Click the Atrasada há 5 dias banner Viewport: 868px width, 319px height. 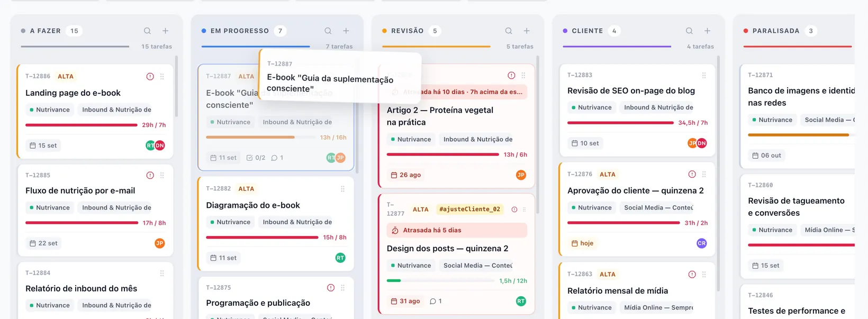457,230
